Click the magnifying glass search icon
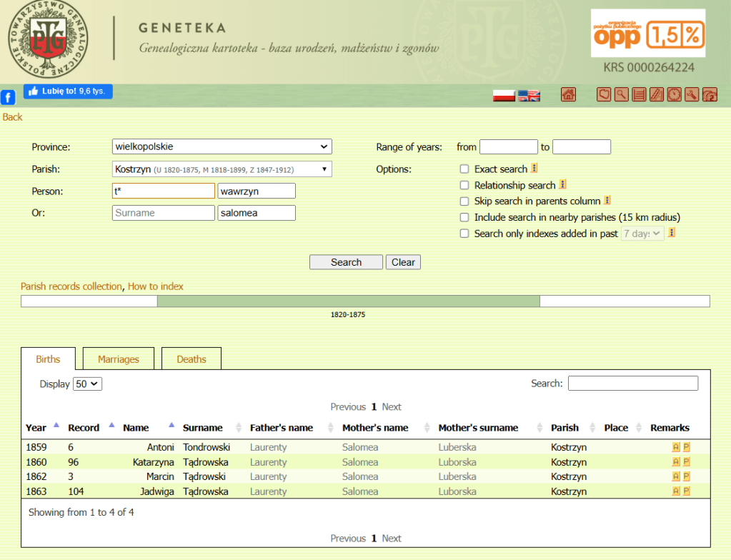 (622, 95)
